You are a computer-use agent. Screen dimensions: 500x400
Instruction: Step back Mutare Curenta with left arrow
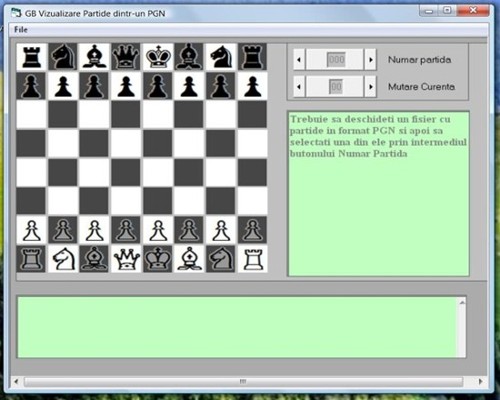[x=299, y=87]
